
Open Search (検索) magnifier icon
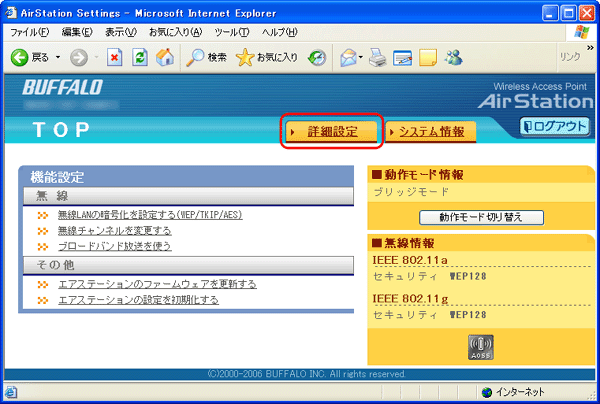coord(195,57)
